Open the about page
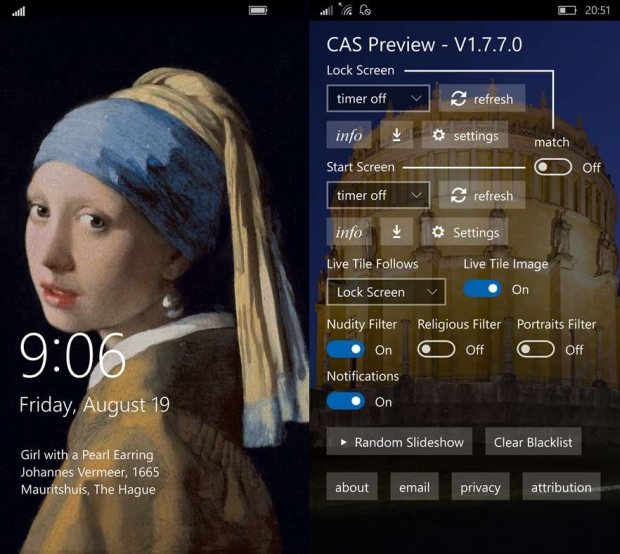Viewport: 620px width, 554px height. [x=352, y=486]
